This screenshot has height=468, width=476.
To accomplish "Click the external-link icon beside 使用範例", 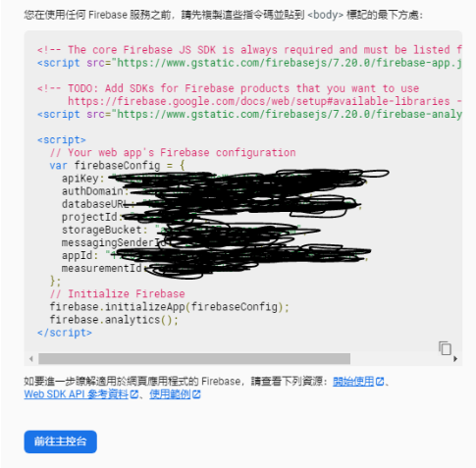I will coord(196,394).
